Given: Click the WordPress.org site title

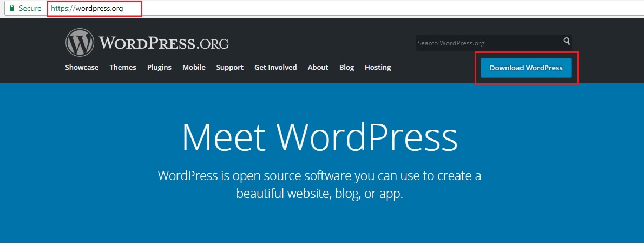Looking at the screenshot, I should 163,43.
